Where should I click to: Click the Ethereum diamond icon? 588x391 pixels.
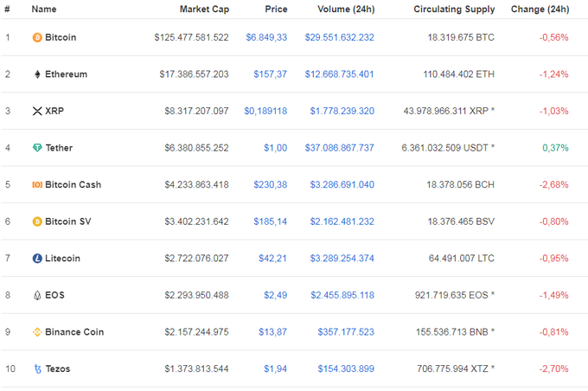click(x=37, y=74)
